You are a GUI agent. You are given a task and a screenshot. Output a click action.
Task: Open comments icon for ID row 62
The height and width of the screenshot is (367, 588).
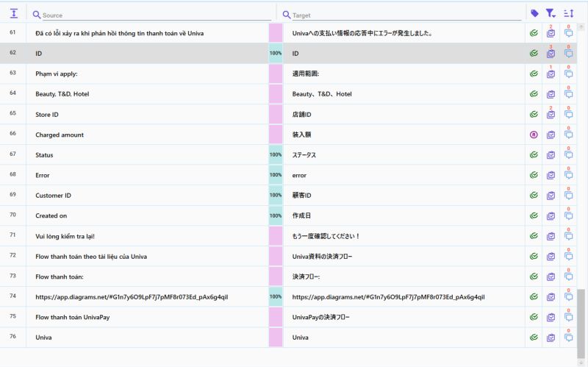(568, 53)
